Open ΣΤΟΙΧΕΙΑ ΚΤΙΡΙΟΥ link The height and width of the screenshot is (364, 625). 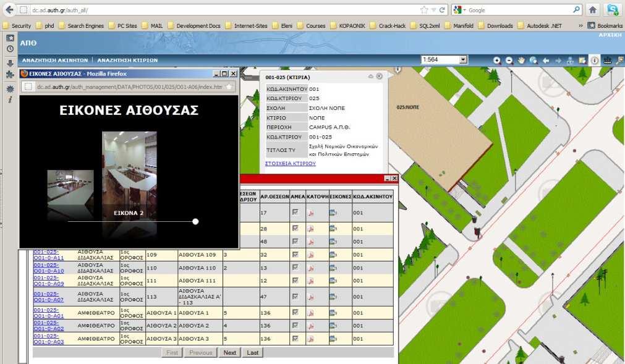pyautogui.click(x=290, y=163)
